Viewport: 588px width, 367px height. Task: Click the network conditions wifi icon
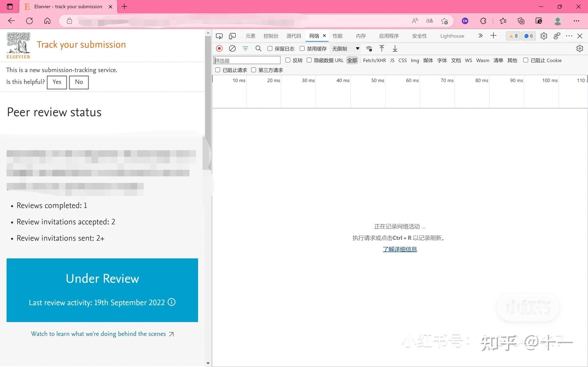pyautogui.click(x=369, y=48)
